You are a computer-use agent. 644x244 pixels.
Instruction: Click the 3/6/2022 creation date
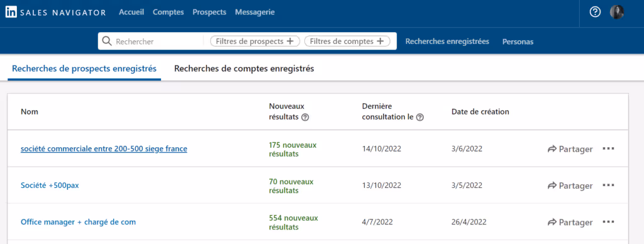[467, 148]
